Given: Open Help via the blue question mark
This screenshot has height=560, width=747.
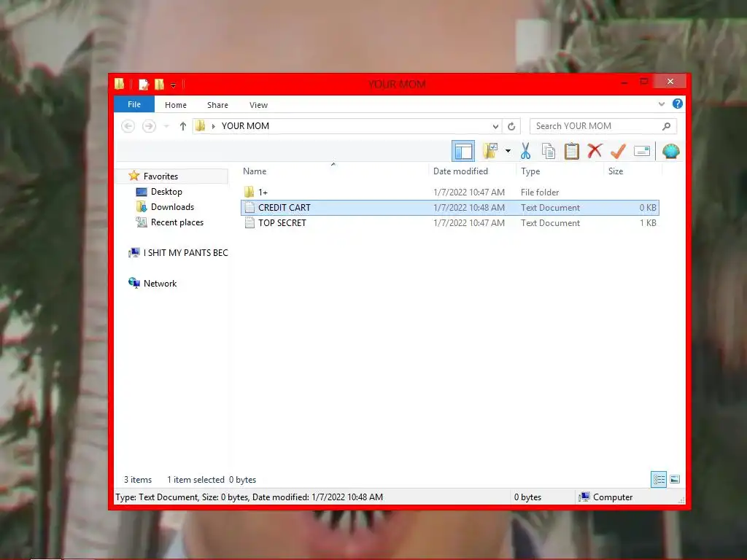Looking at the screenshot, I should tap(678, 104).
